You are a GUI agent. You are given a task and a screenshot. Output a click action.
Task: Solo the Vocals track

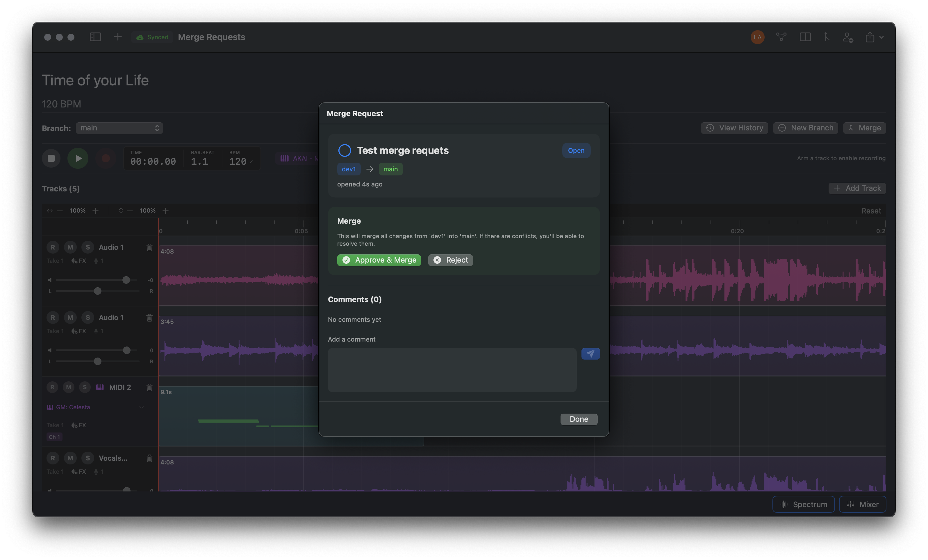pos(88,458)
